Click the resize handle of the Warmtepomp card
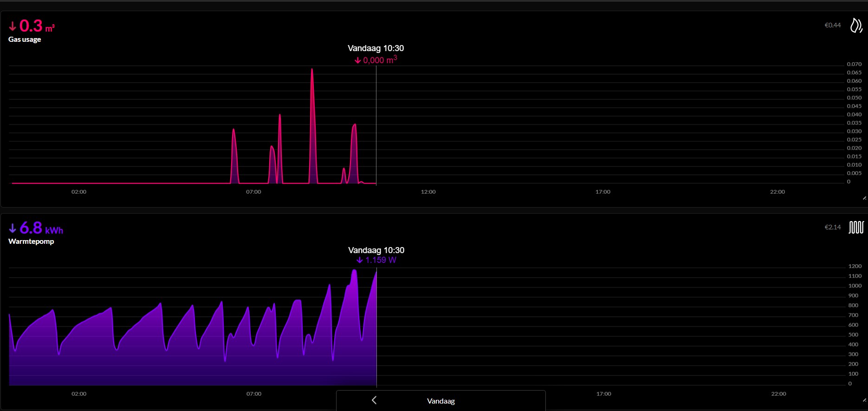 tap(864, 400)
